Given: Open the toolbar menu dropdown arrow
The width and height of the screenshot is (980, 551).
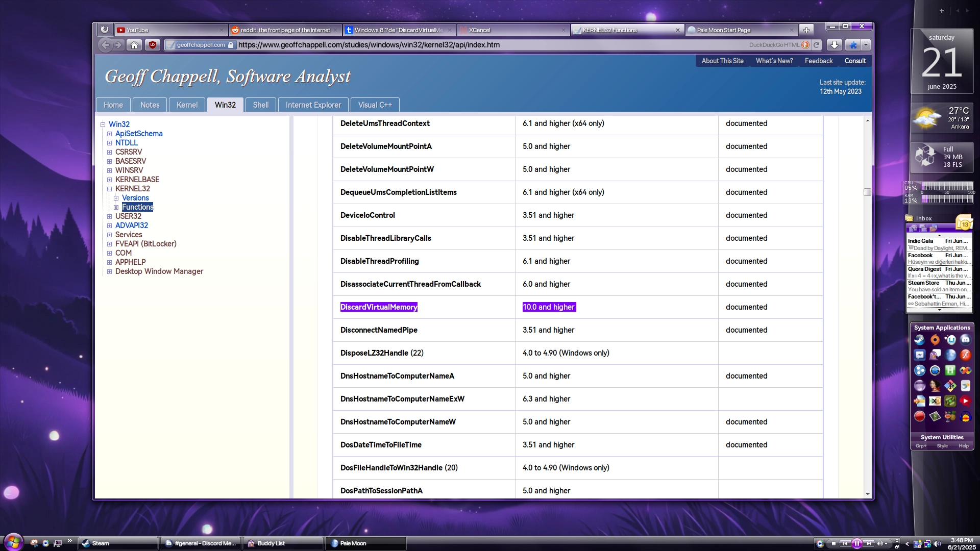Looking at the screenshot, I should pyautogui.click(x=866, y=45).
